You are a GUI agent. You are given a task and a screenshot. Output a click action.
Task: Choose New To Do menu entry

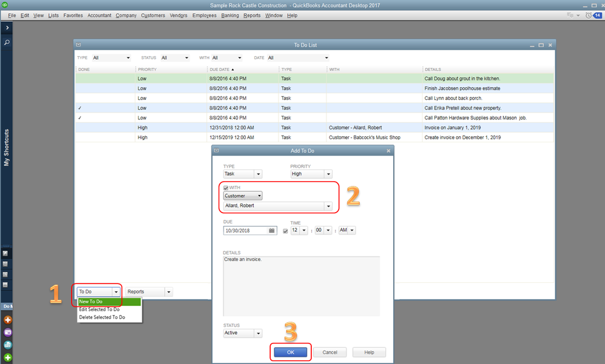[109, 302]
